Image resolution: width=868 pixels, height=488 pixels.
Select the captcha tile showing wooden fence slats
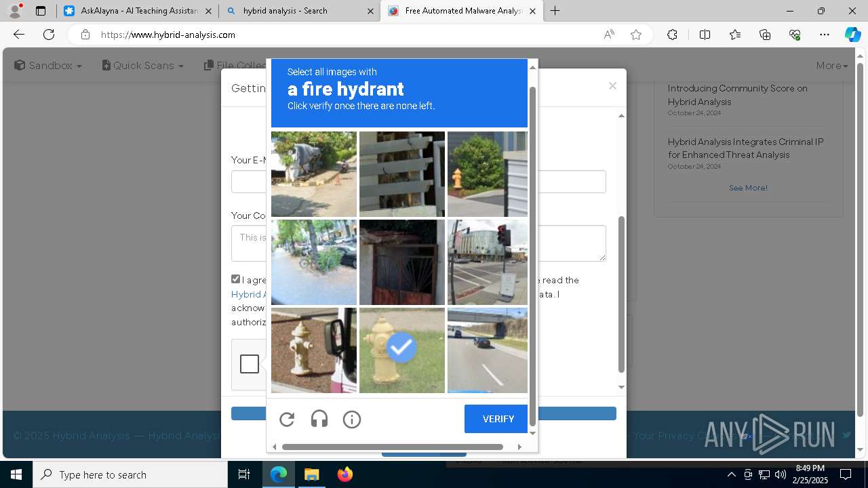pyautogui.click(x=402, y=174)
